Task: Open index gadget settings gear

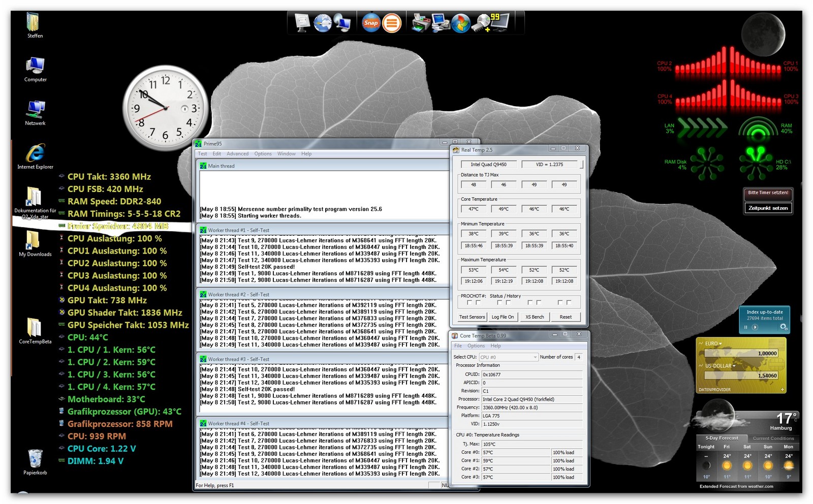Action: pos(784,327)
